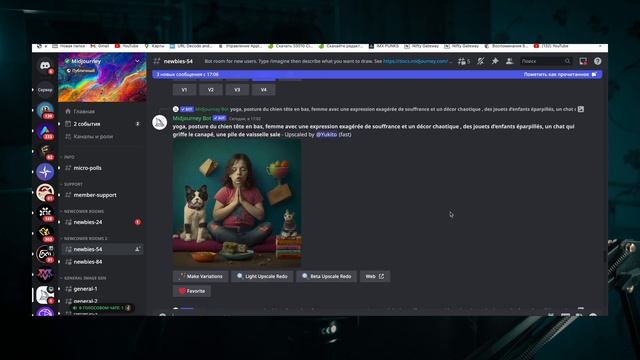640x360 pixels.
Task: Open the blue compass star server
Action: (x=45, y=172)
